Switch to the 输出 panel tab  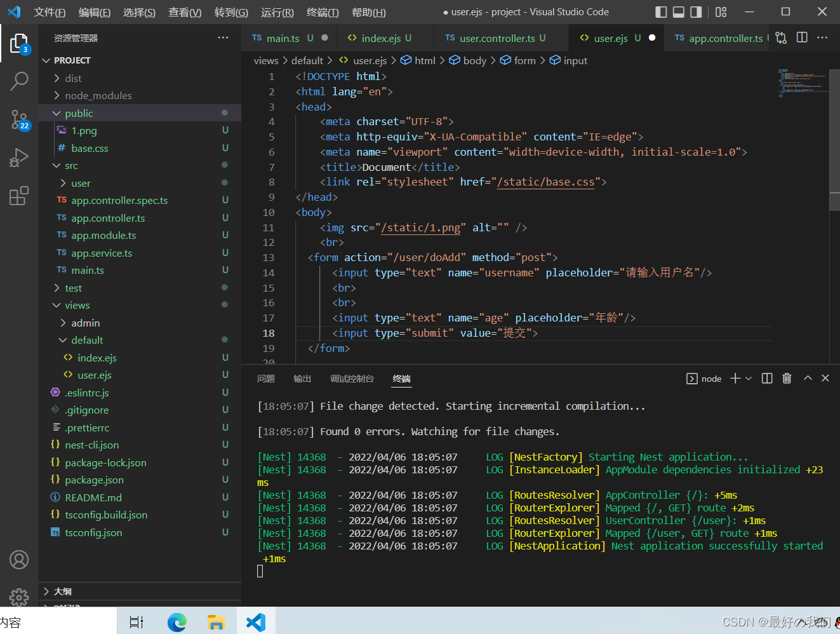(x=302, y=379)
